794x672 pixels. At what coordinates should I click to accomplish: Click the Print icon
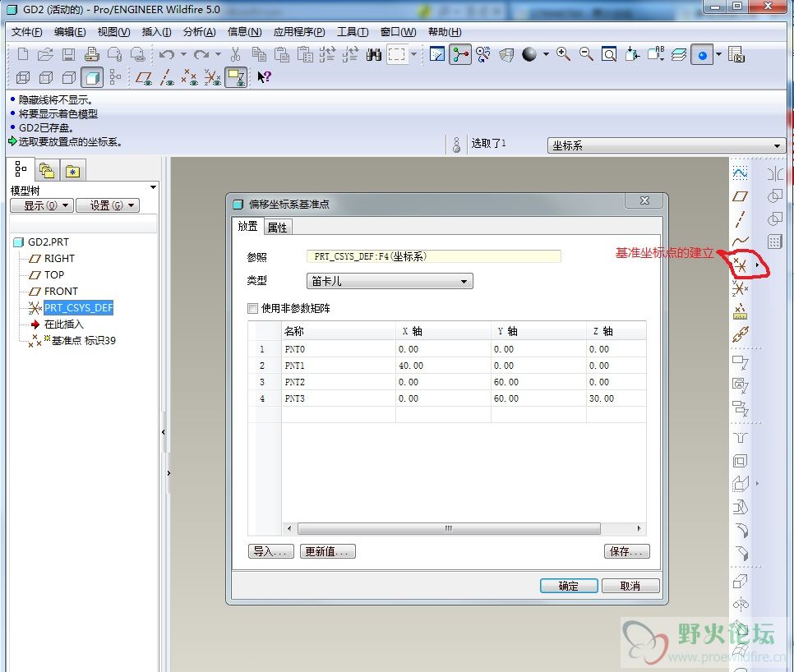point(92,54)
